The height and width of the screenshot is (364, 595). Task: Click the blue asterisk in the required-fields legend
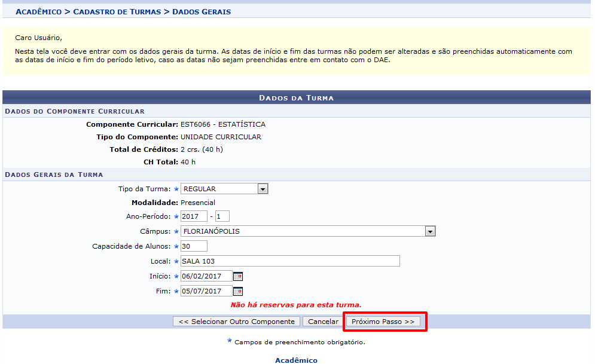click(x=229, y=341)
